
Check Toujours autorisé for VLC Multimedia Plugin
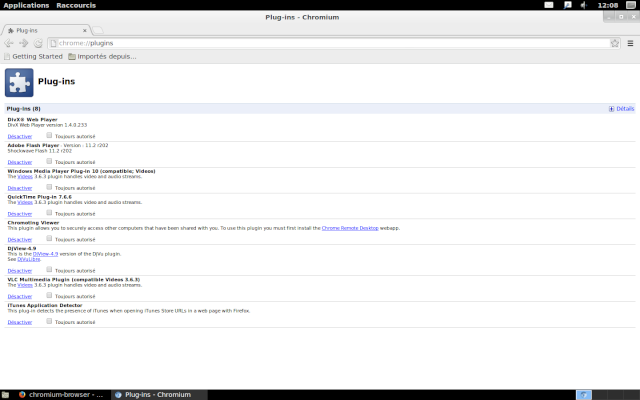[49, 295]
